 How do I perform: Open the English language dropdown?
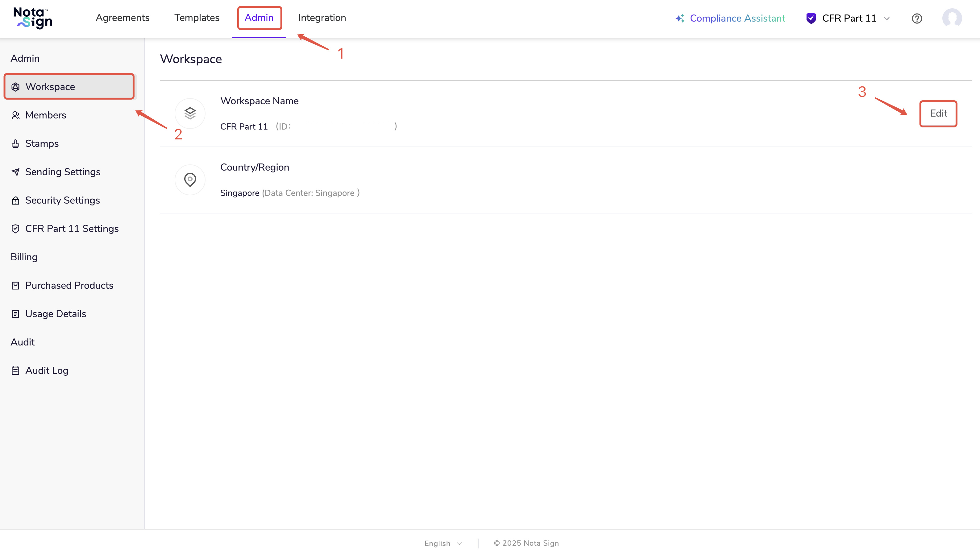click(443, 543)
